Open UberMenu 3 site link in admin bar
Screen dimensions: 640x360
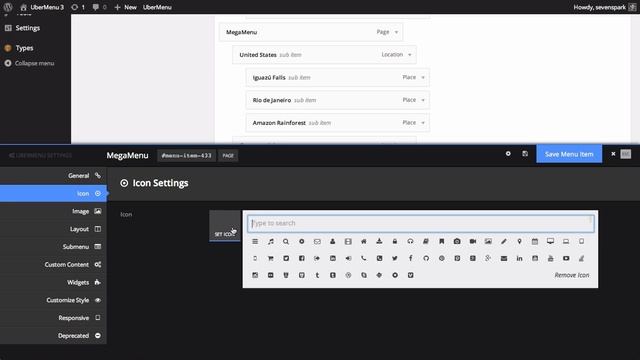pyautogui.click(x=42, y=7)
